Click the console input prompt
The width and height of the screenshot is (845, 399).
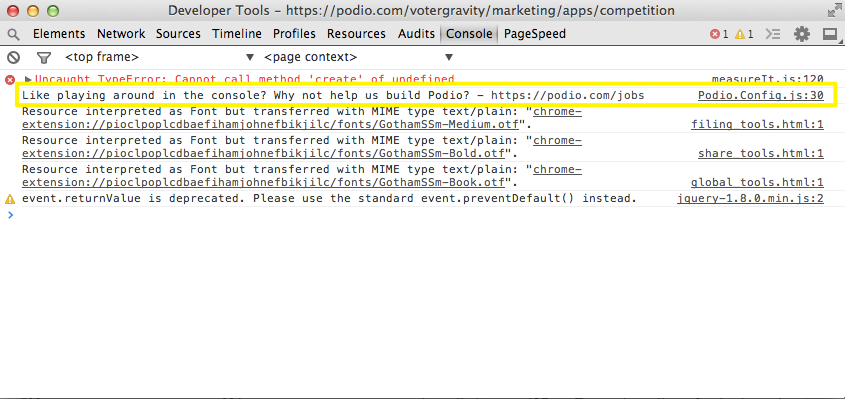(x=422, y=215)
